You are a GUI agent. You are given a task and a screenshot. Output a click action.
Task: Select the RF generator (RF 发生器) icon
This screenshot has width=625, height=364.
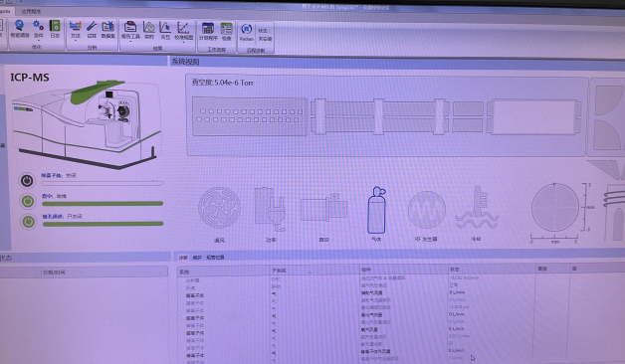pyautogui.click(x=427, y=210)
